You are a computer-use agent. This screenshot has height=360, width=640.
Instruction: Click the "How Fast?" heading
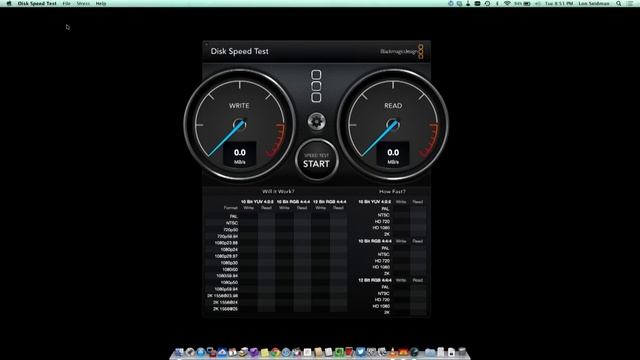[x=392, y=191]
